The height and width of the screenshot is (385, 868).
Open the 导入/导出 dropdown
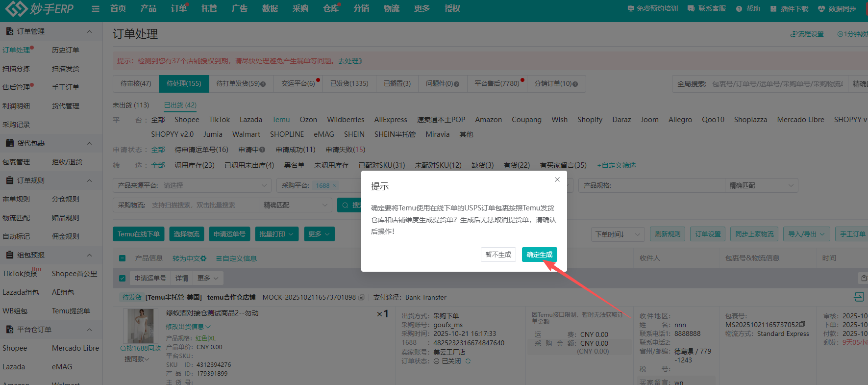click(806, 234)
